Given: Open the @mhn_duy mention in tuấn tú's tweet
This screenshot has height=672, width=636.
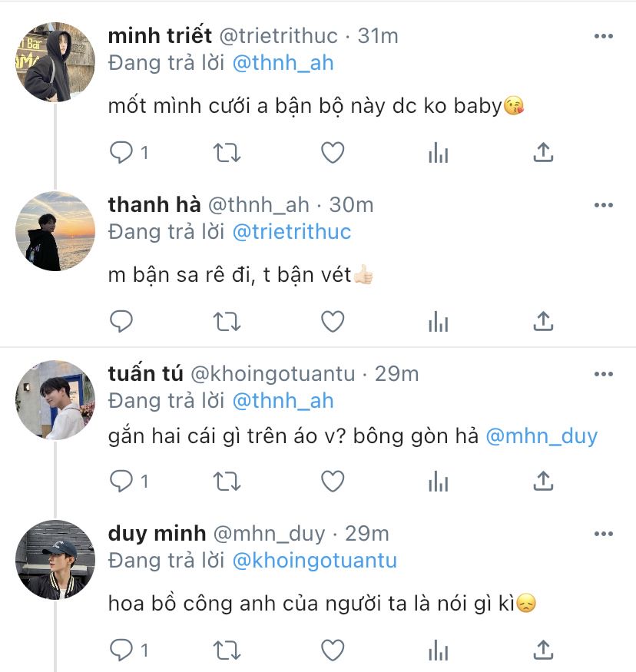Looking at the screenshot, I should point(542,436).
